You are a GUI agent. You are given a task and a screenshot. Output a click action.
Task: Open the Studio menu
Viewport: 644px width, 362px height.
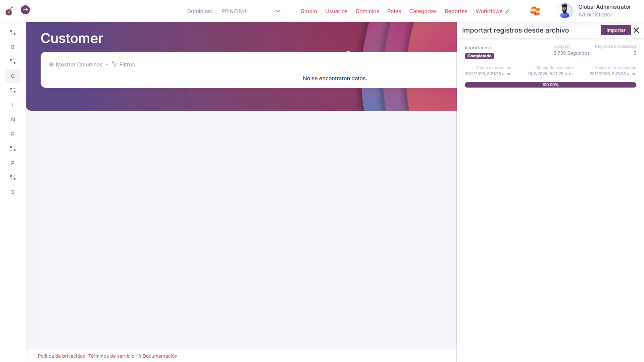pos(309,11)
